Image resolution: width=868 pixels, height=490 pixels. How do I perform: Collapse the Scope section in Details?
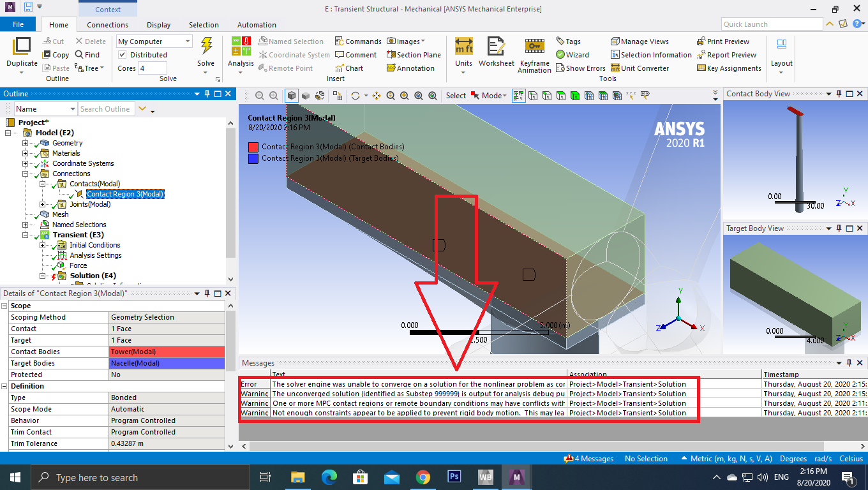point(5,306)
